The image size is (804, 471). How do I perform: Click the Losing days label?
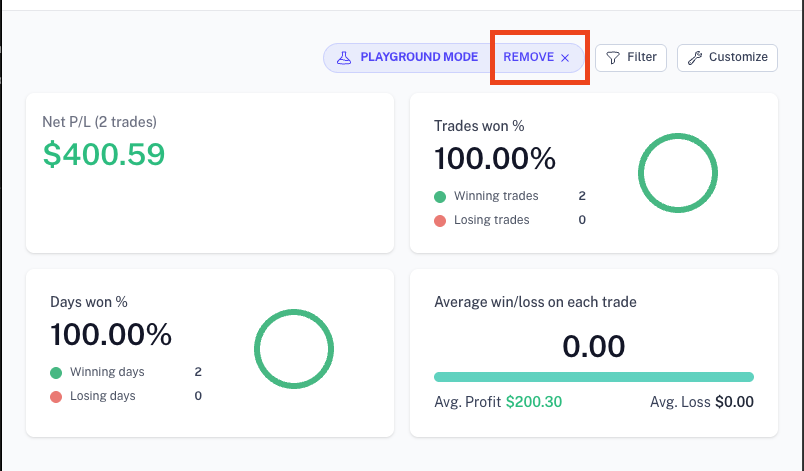103,396
